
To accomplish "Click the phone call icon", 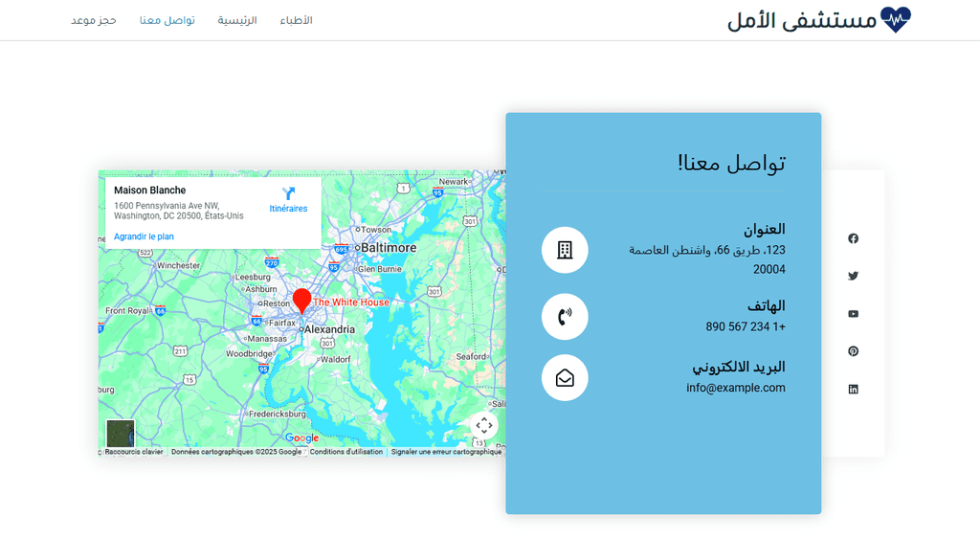I will 565,317.
